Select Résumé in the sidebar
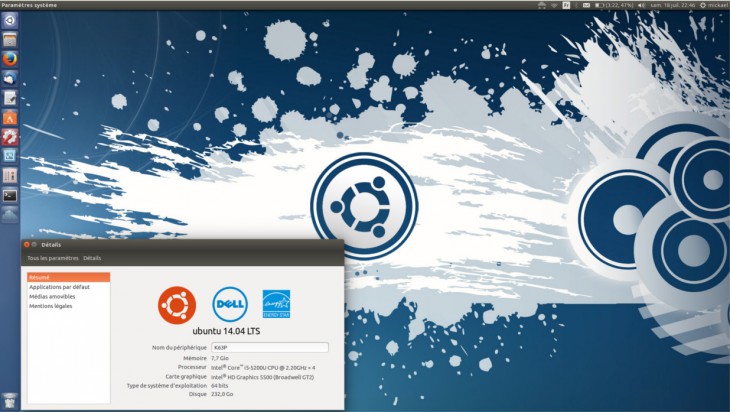This screenshot has width=730, height=412. (x=68, y=277)
